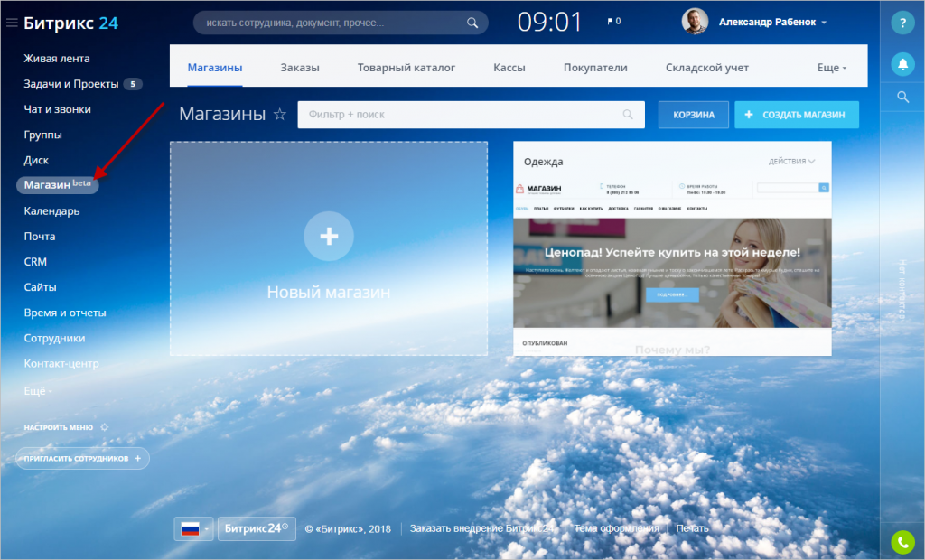Click the Битрикс24 footer logo button
The width and height of the screenshot is (925, 560).
coord(257,528)
